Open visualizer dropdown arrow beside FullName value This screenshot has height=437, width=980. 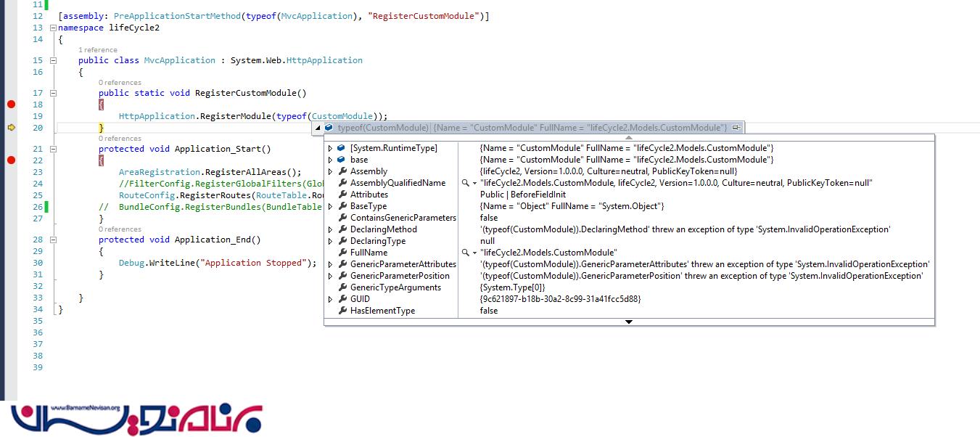[474, 253]
